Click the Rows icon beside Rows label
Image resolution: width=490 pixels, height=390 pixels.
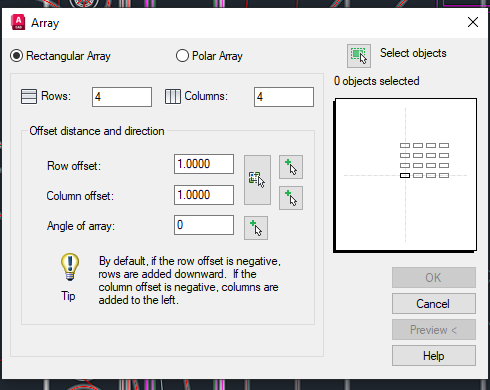tap(29, 97)
